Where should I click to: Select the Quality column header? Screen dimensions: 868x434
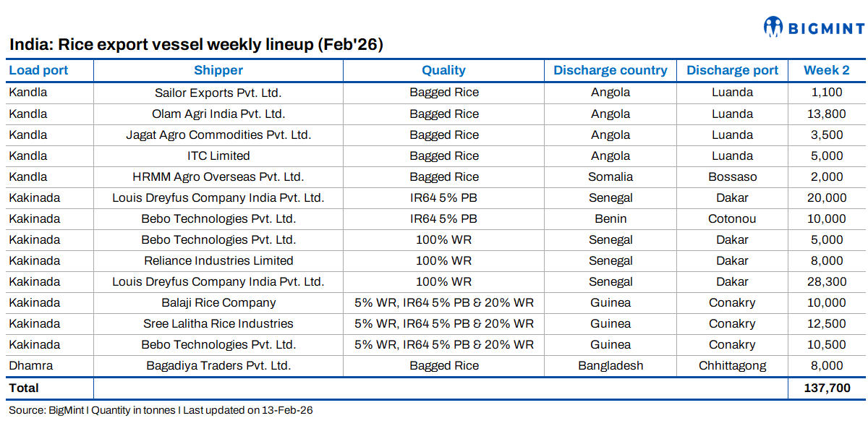coord(443,70)
